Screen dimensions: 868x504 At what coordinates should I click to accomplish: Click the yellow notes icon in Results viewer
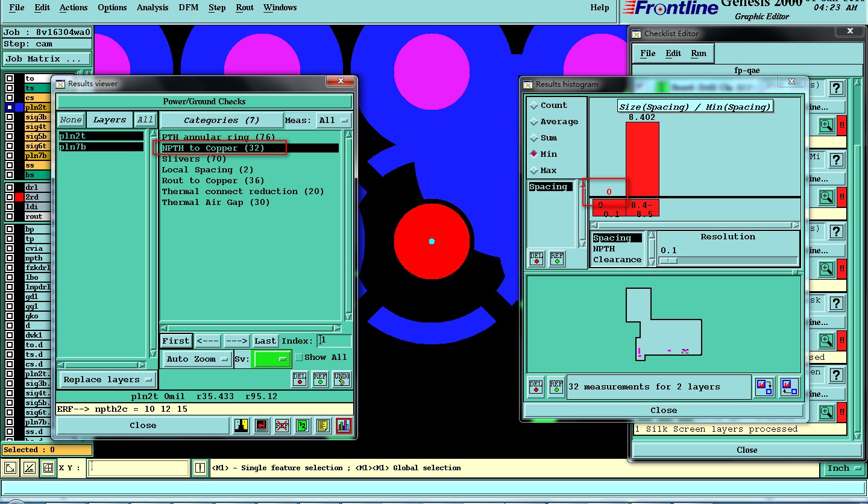322,426
